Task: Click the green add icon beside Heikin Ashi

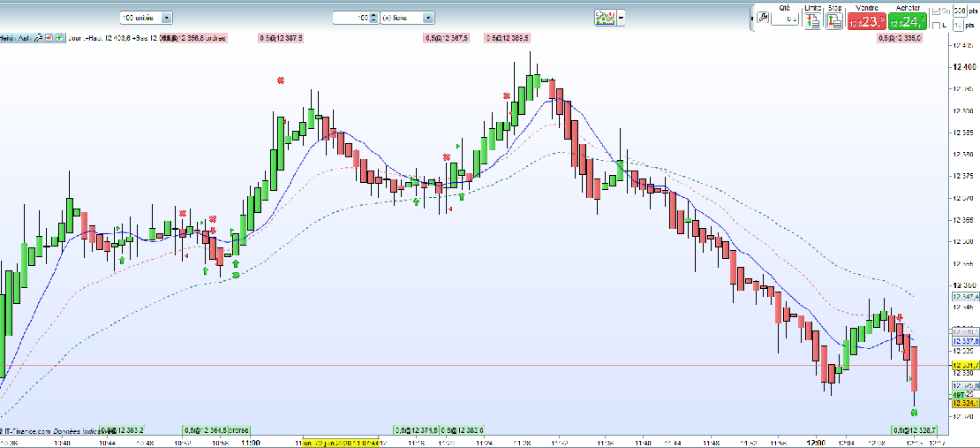Action: pos(59,37)
